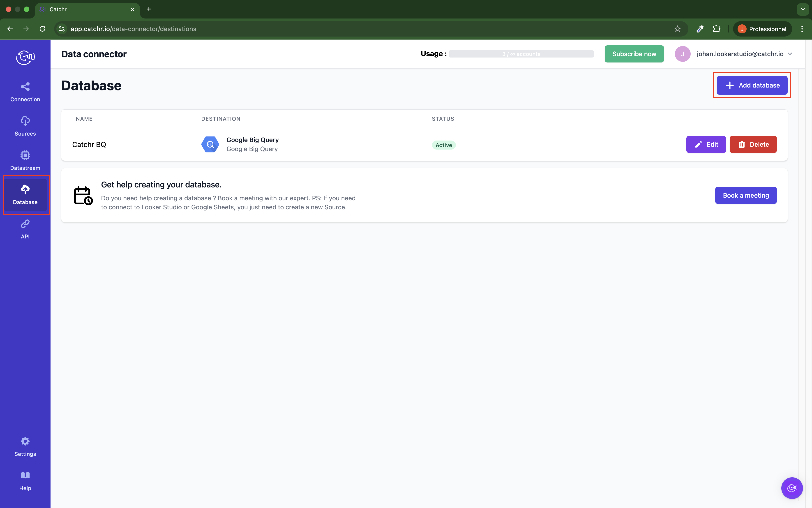Screen dimensions: 812x508
Task: Click the user avatar J circle
Action: 682,54
